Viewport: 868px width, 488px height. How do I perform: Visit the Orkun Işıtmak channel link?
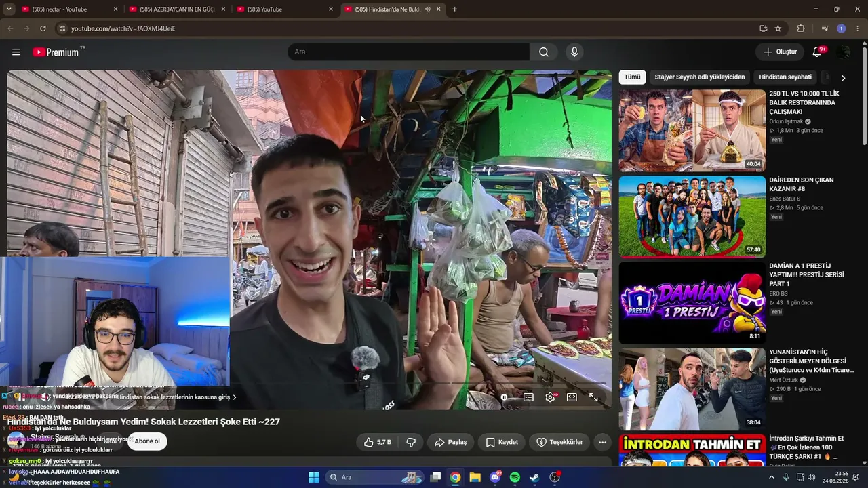click(786, 122)
